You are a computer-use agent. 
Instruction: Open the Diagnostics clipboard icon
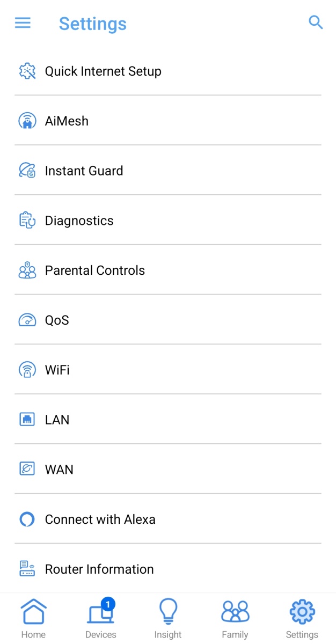click(x=27, y=220)
